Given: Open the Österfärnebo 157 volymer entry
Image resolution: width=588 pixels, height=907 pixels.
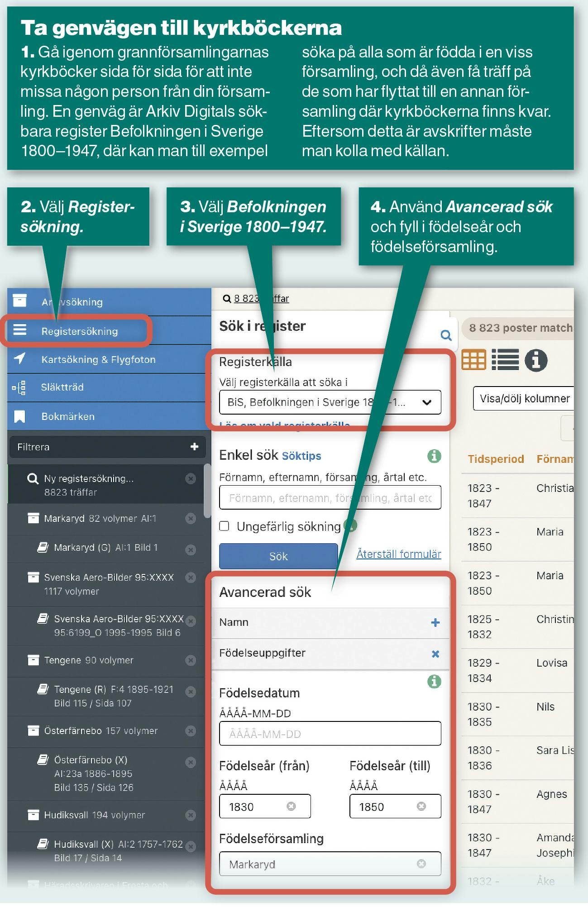Looking at the screenshot, I should click(106, 731).
